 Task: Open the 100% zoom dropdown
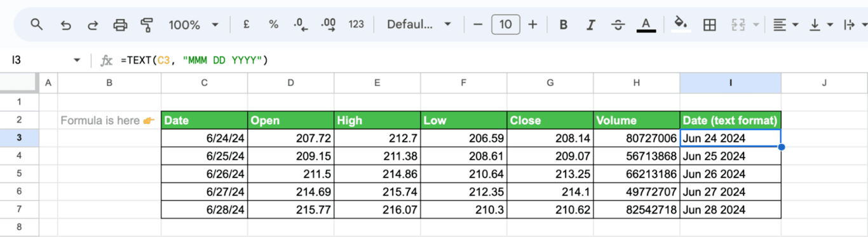(x=193, y=25)
